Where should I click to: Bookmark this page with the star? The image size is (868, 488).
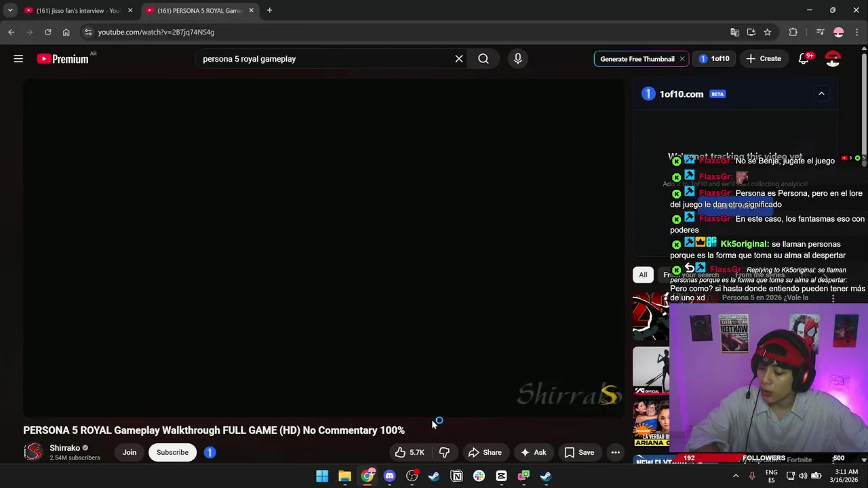(x=767, y=32)
